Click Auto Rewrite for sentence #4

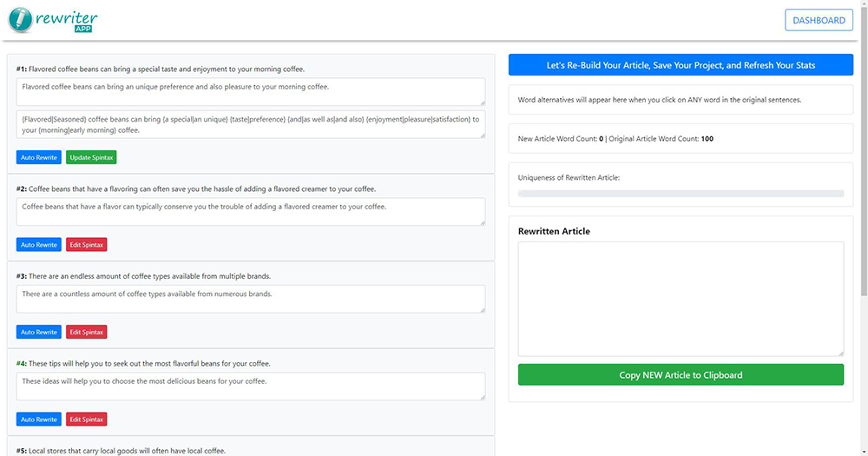pos(39,420)
